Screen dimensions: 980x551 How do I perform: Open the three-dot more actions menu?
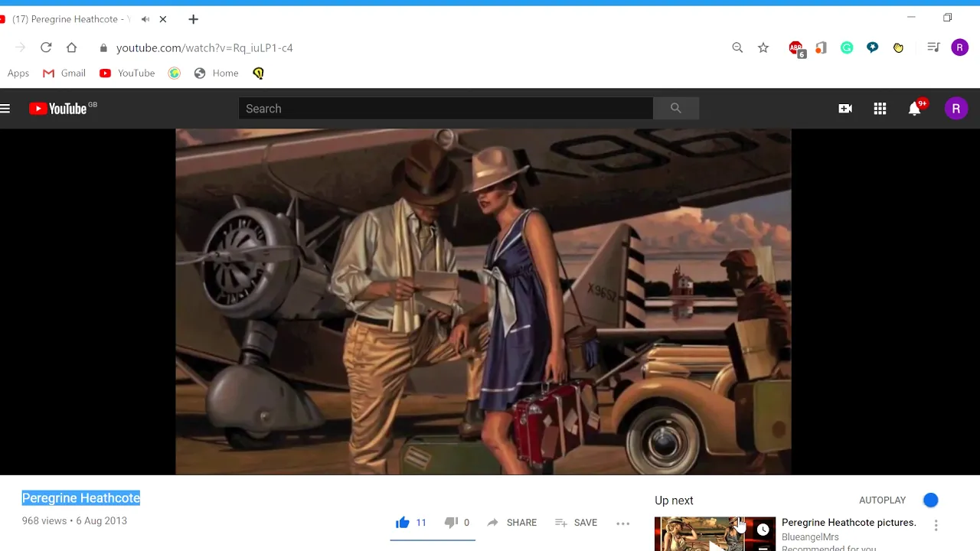pos(623,523)
